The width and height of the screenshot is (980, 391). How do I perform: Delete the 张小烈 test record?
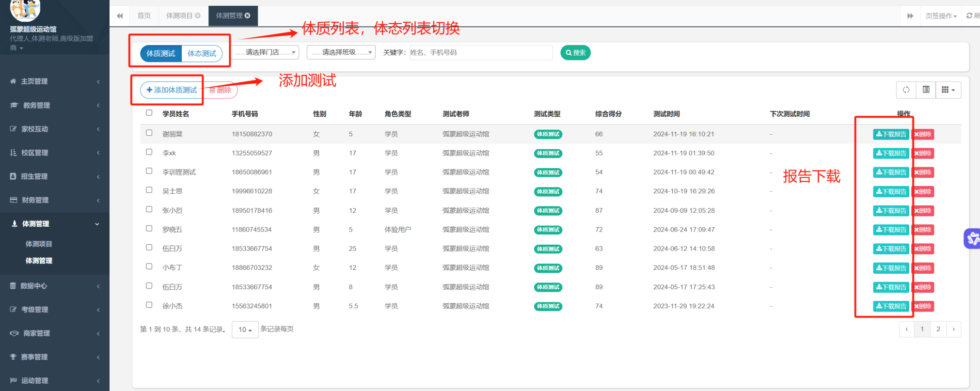[923, 211]
